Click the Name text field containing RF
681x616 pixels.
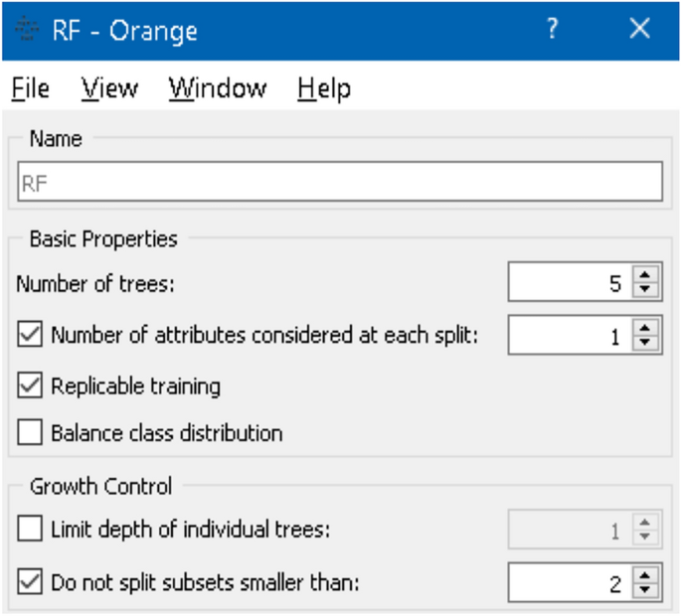[339, 183]
